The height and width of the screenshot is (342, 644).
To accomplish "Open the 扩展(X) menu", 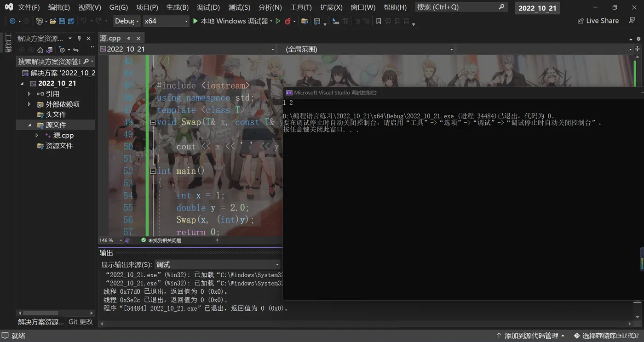I will [x=331, y=7].
